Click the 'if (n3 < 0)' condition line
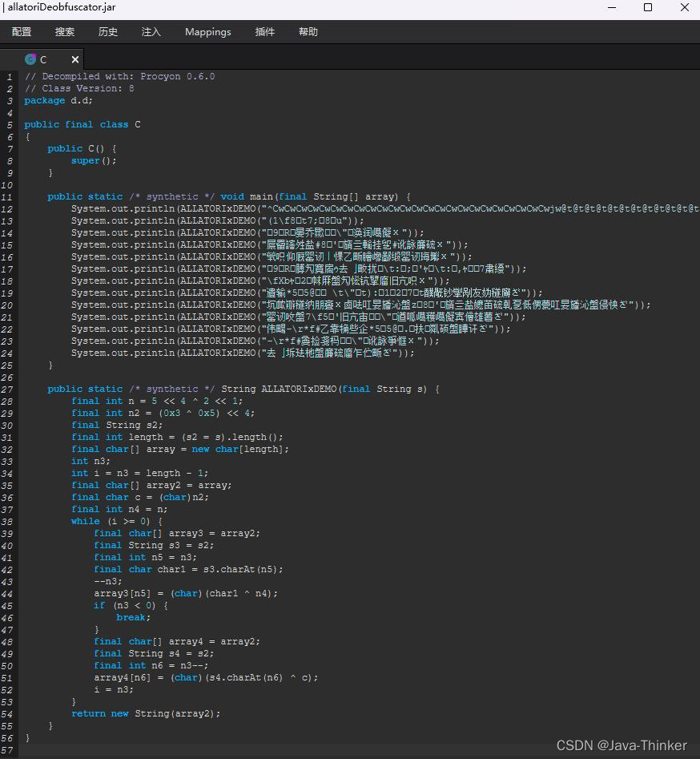 (x=131, y=606)
